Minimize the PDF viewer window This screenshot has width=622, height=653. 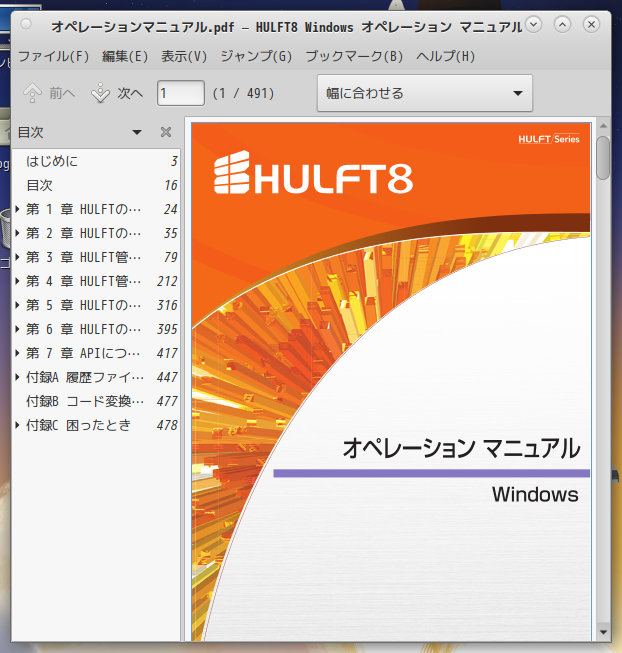pyautogui.click(x=533, y=25)
